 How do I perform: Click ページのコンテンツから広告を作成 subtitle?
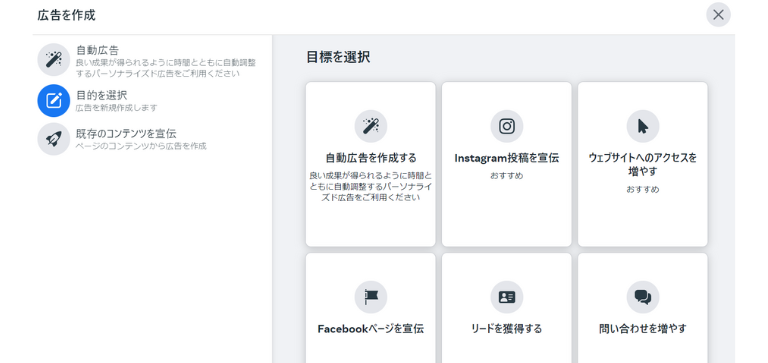tap(141, 146)
